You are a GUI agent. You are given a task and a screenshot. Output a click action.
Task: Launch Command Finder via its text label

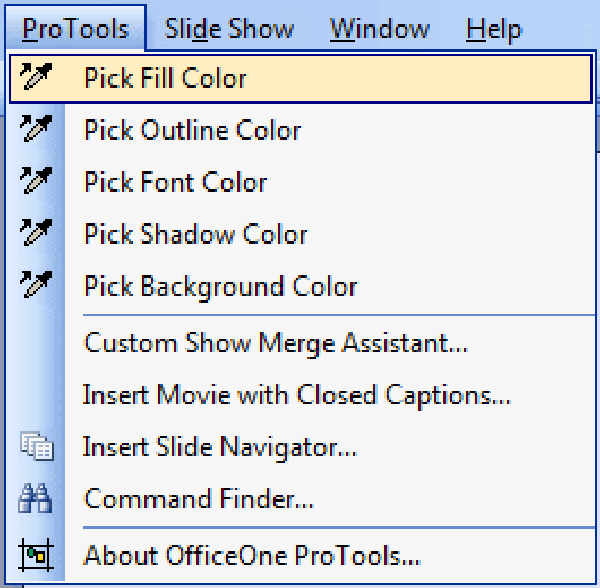coord(200,499)
